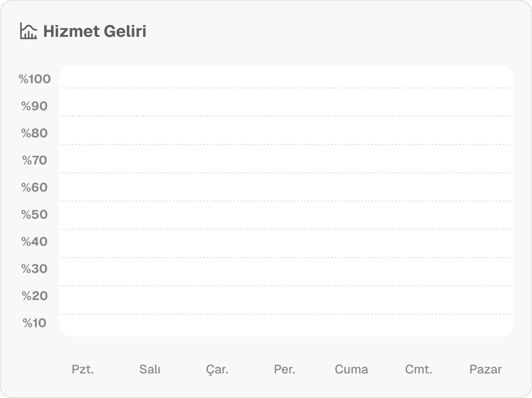Click the Hizmet Geliri title

tap(95, 31)
